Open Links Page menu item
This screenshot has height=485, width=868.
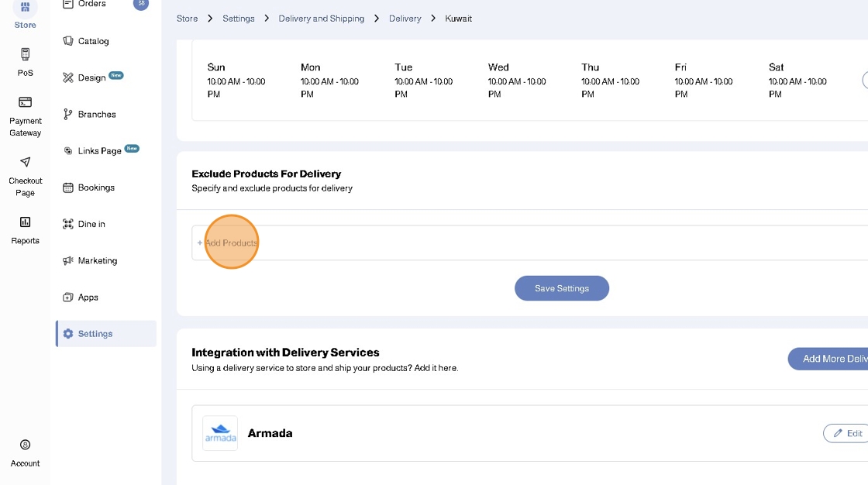(x=99, y=151)
